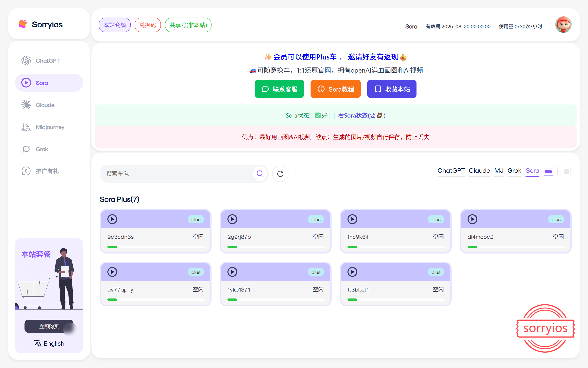The width and height of the screenshot is (588, 368).
Task: Switch language to English
Action: (54, 343)
